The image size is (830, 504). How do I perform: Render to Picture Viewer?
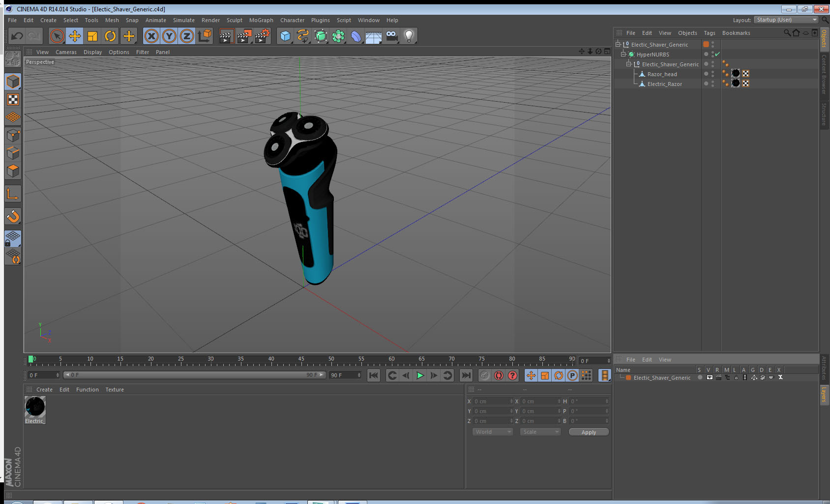(x=244, y=36)
